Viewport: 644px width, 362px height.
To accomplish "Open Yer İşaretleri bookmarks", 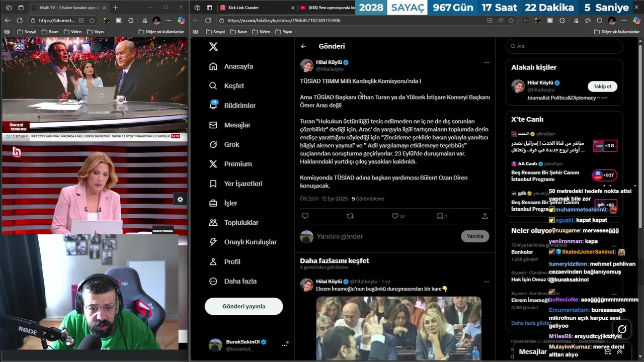I will pos(235,184).
